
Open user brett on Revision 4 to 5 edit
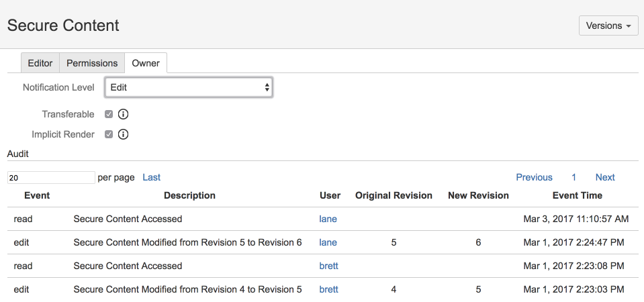(x=328, y=289)
